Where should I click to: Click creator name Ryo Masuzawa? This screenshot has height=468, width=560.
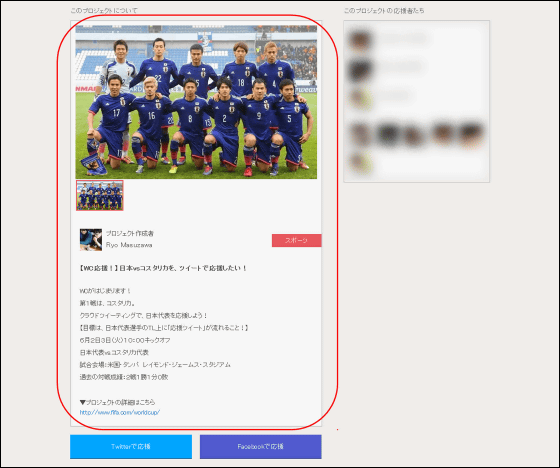click(x=129, y=245)
